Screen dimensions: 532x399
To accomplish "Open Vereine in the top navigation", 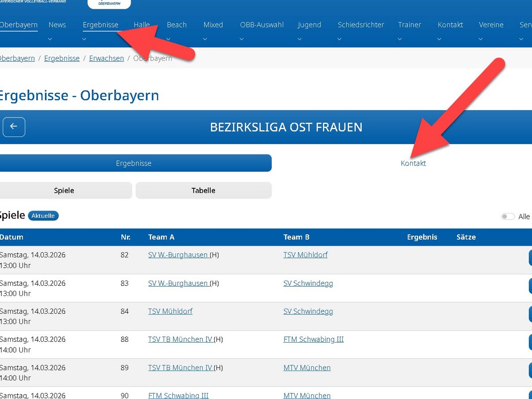I will pos(491,25).
